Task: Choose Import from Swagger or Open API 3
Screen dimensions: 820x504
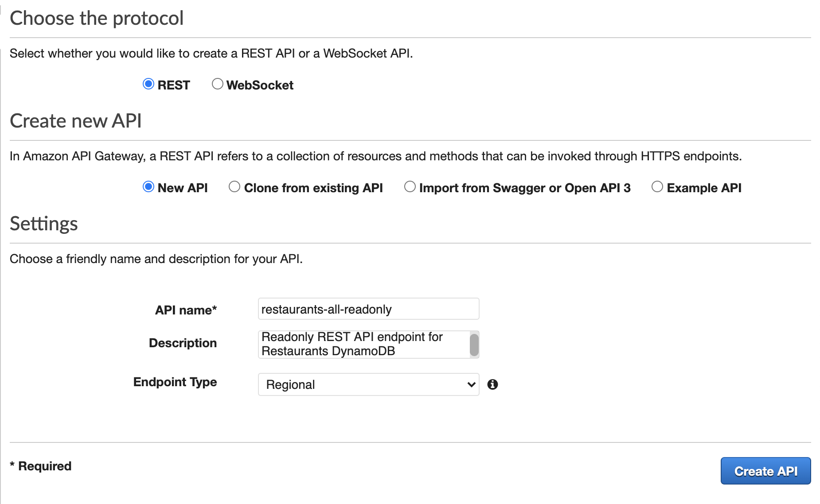Action: pos(410,187)
